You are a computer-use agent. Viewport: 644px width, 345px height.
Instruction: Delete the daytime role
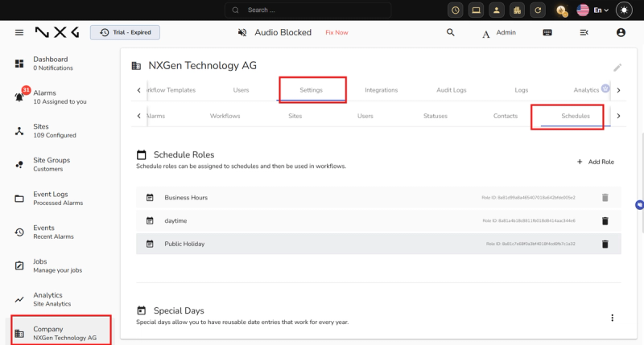pos(605,221)
